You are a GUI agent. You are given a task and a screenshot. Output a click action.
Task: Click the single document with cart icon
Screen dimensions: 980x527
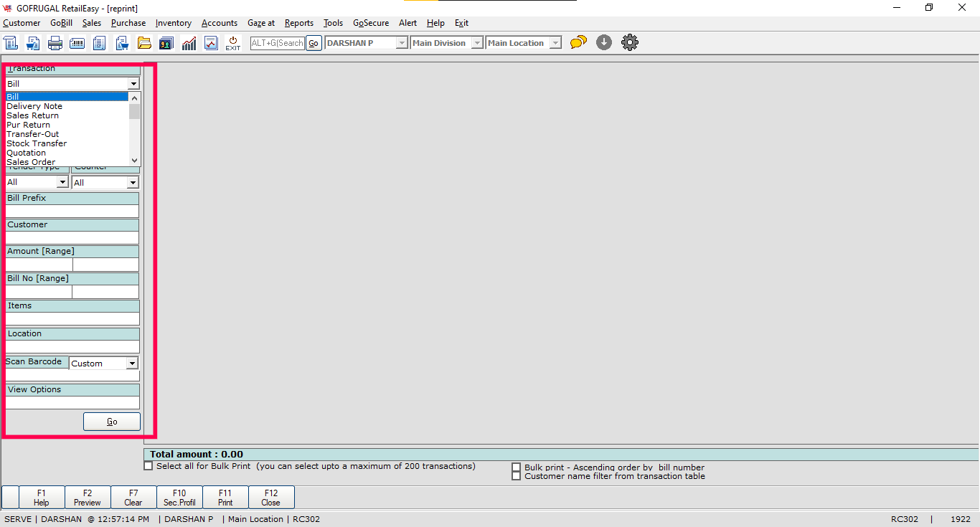point(33,43)
